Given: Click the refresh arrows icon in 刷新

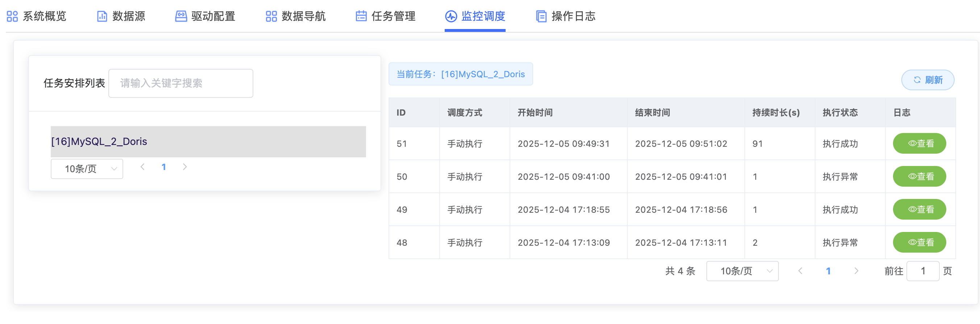Looking at the screenshot, I should [917, 80].
